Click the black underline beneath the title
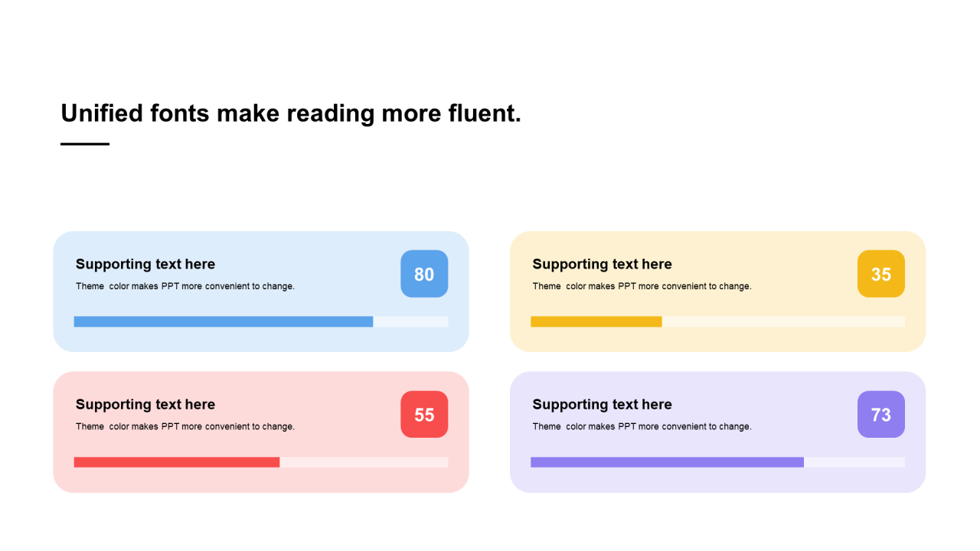 (85, 144)
